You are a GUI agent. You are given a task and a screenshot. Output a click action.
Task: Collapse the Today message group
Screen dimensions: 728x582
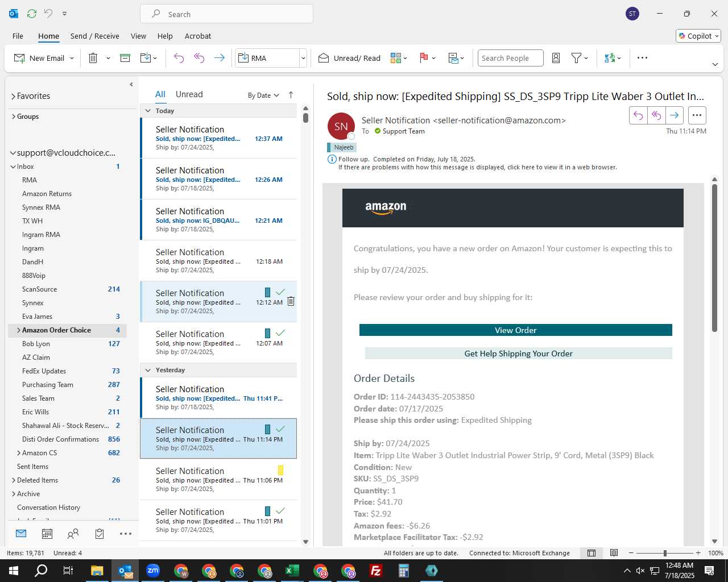(148, 111)
